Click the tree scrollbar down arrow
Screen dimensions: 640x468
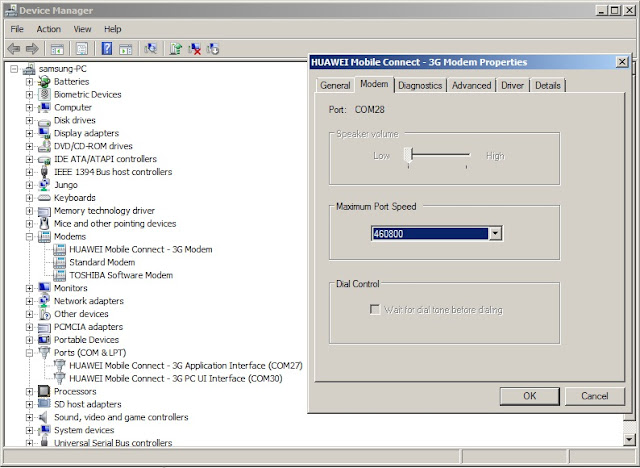coord(629,439)
